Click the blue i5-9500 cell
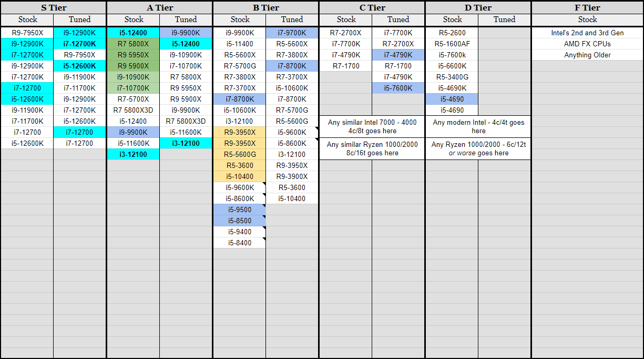644x359 pixels. click(239, 210)
